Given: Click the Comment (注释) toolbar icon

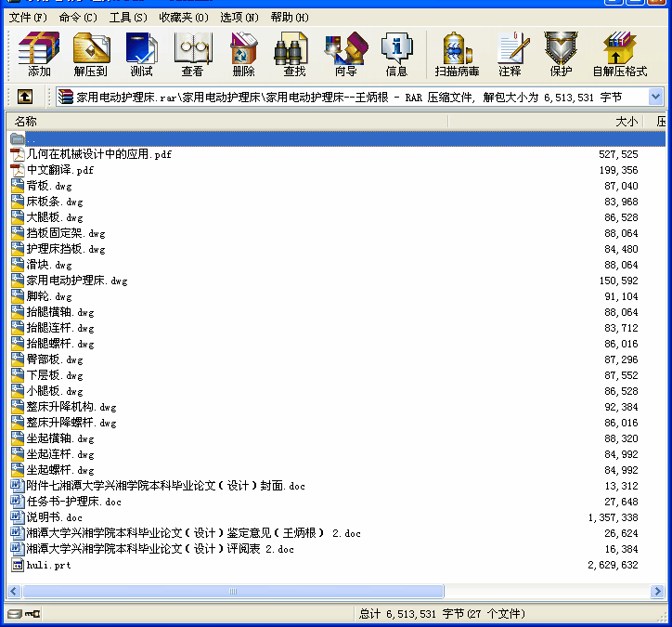Looking at the screenshot, I should [x=510, y=54].
